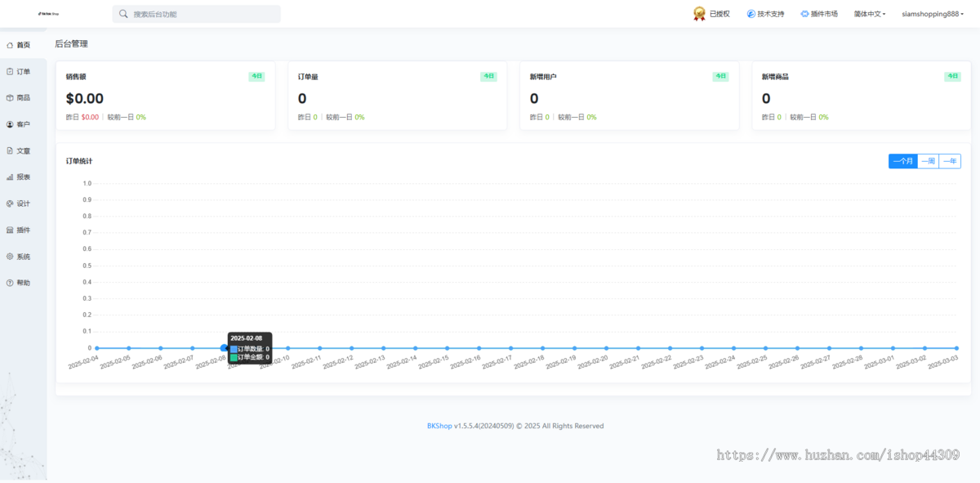The image size is (980, 483).
Task: Click the 新增商品 card title
Action: (x=775, y=77)
